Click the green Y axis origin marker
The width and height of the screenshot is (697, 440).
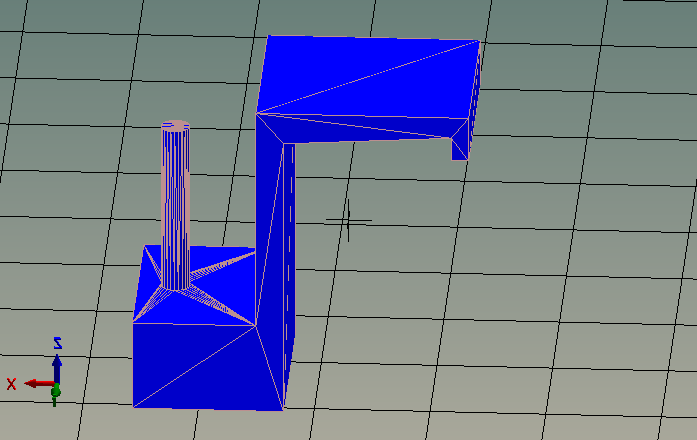pyautogui.click(x=56, y=393)
